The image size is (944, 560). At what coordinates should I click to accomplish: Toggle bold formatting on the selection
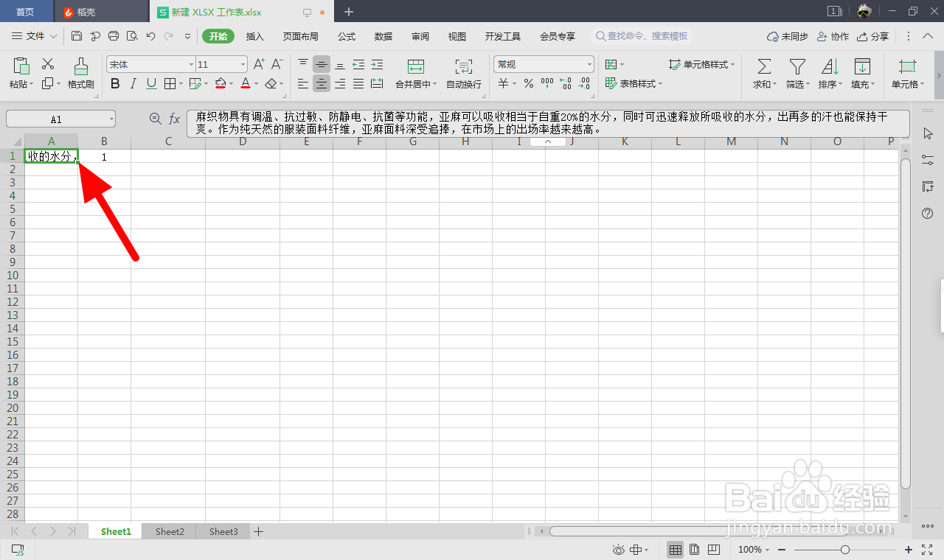pyautogui.click(x=114, y=83)
